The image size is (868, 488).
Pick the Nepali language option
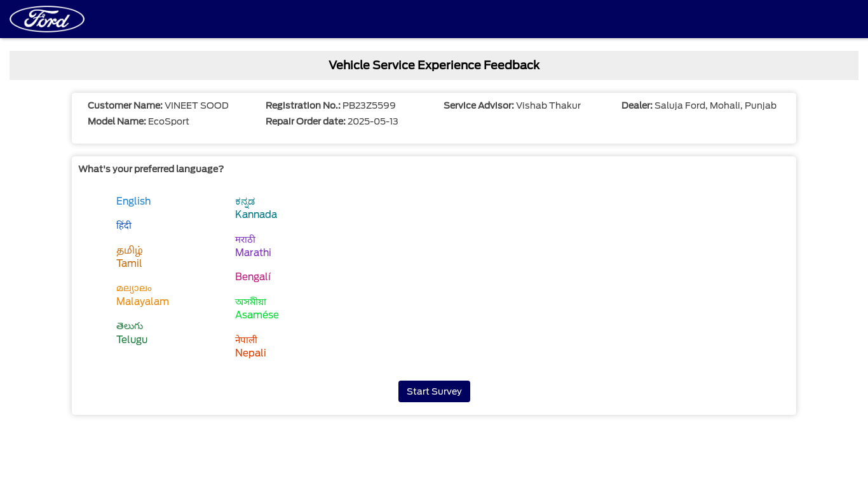(250, 346)
